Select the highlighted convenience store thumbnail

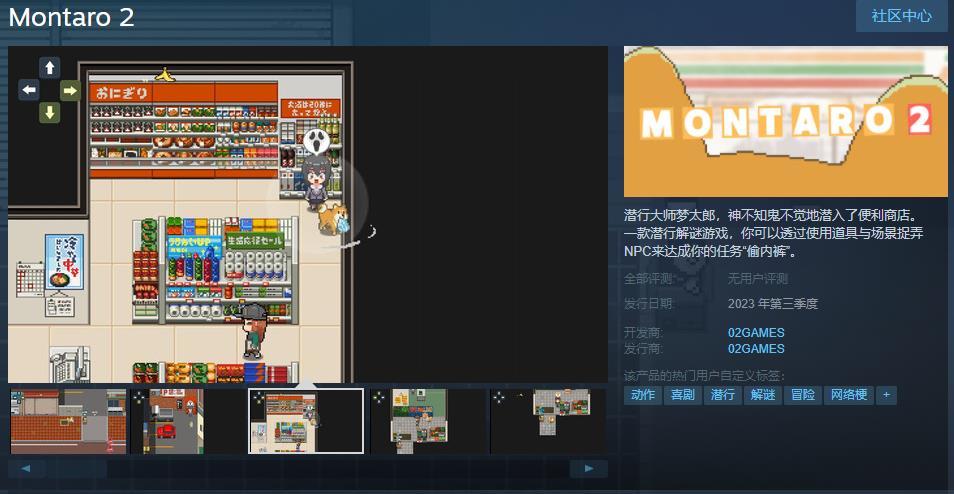pos(306,421)
